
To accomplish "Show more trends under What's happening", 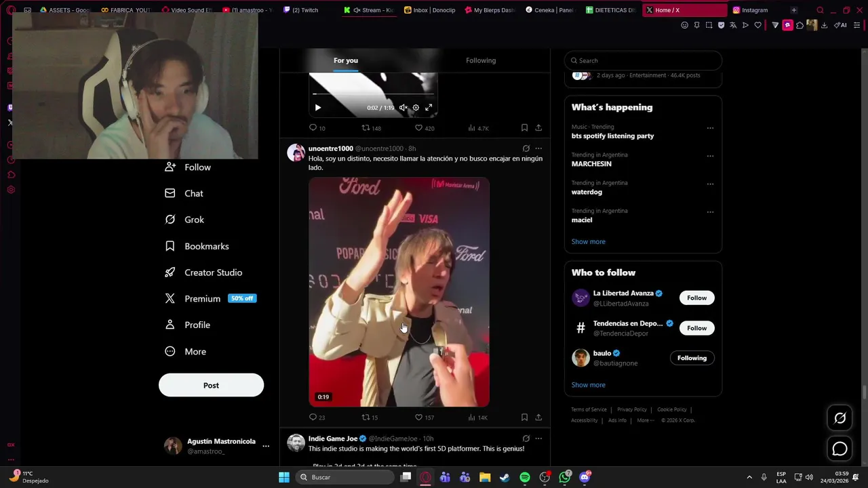I will click(588, 241).
